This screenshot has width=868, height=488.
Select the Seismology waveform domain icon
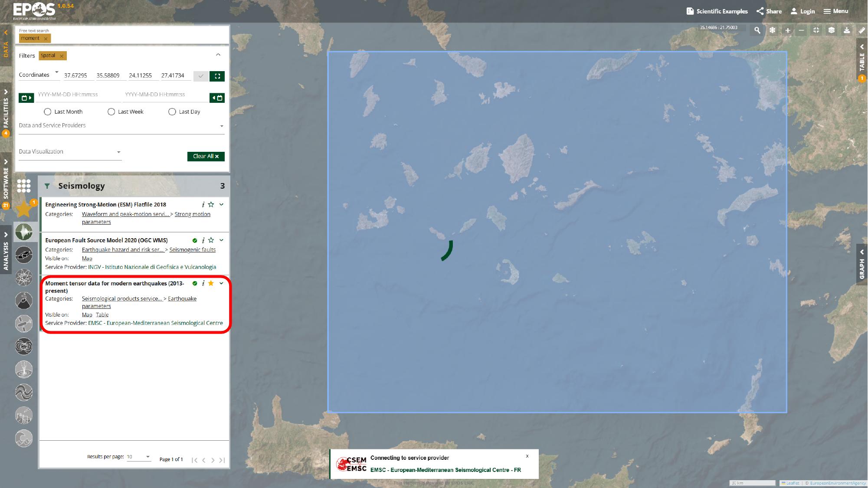(24, 232)
